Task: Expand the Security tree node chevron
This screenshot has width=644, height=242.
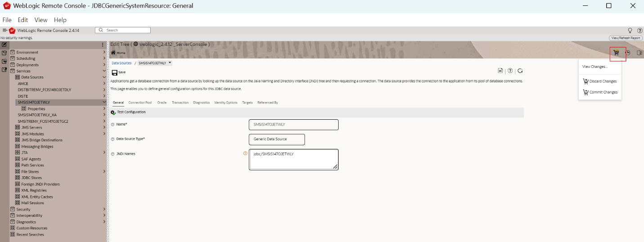Action: (x=104, y=209)
